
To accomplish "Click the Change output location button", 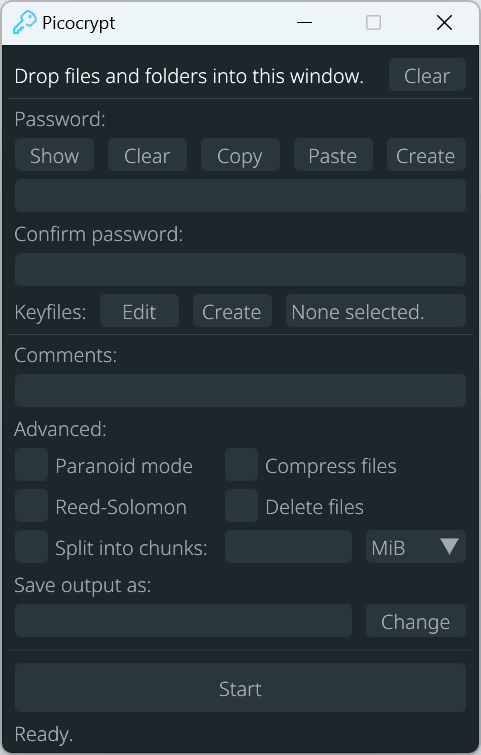I will 416,621.
